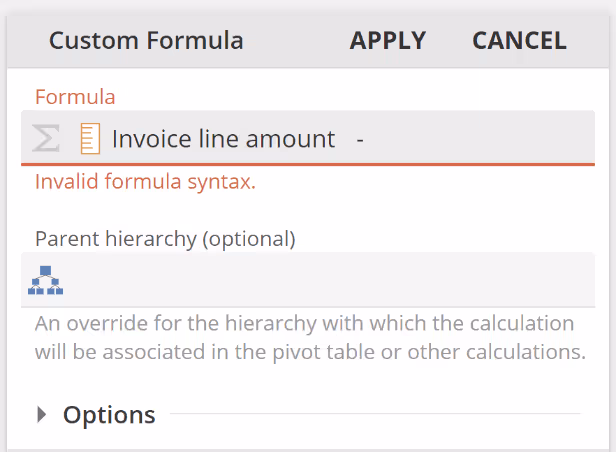Screen dimensions: 616x452
Task: Click the APPLY button
Action: coord(388,41)
